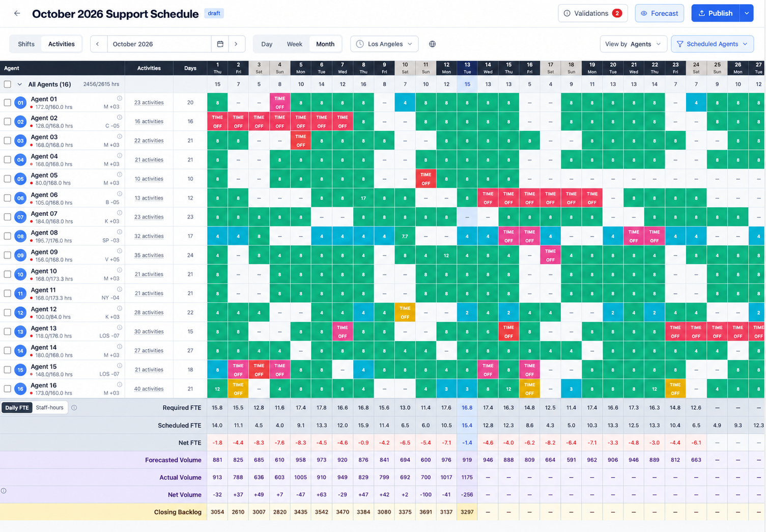This screenshot has width=766, height=532.
Task: Click the 08 avatar badge for Agent 08
Action: point(20,236)
